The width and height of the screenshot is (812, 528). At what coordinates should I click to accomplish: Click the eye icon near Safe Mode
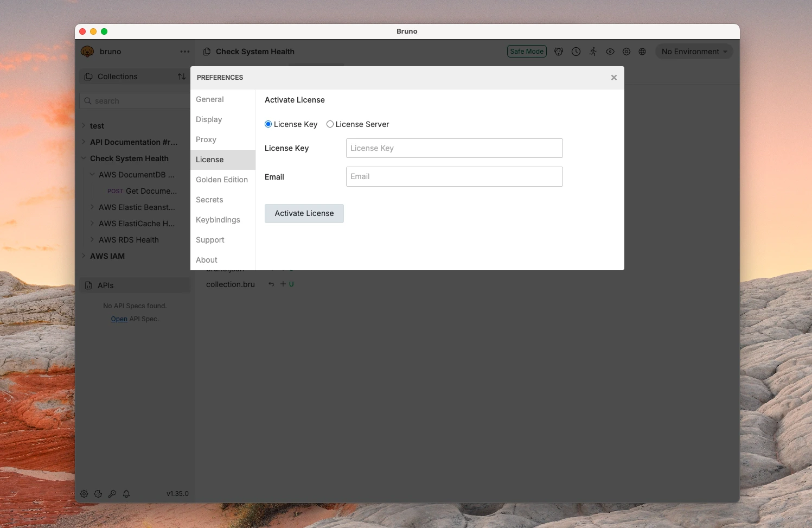pos(610,51)
